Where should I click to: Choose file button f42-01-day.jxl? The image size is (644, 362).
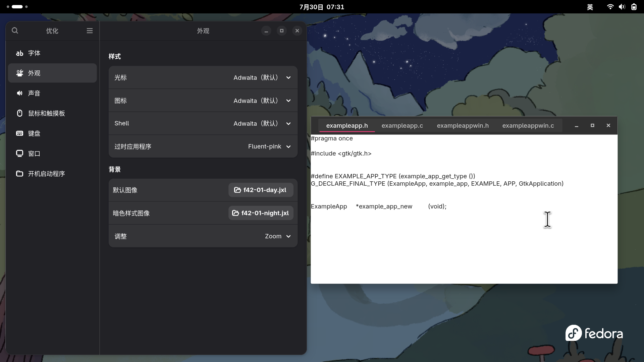coord(261,190)
